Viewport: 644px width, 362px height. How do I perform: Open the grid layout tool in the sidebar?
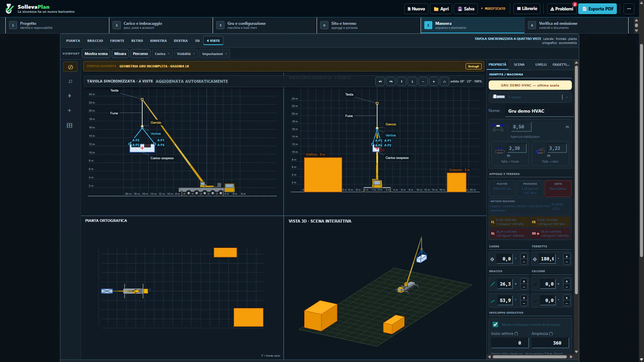[69, 125]
